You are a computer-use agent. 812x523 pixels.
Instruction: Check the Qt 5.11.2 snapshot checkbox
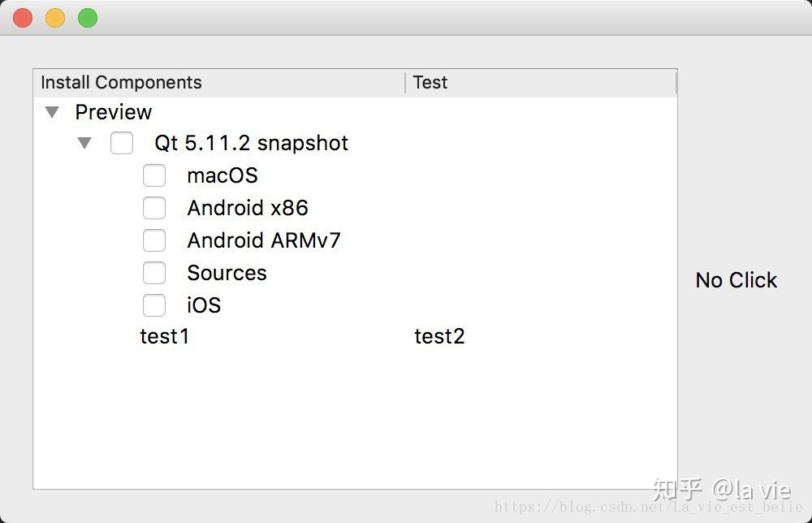click(122, 144)
